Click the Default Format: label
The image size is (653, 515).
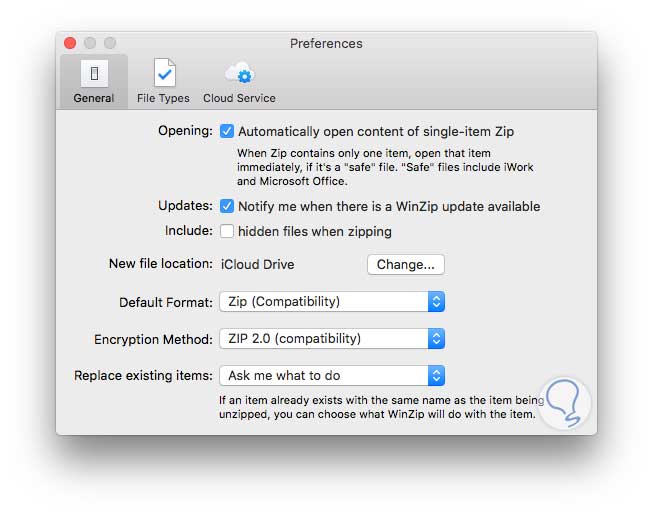[x=166, y=302]
